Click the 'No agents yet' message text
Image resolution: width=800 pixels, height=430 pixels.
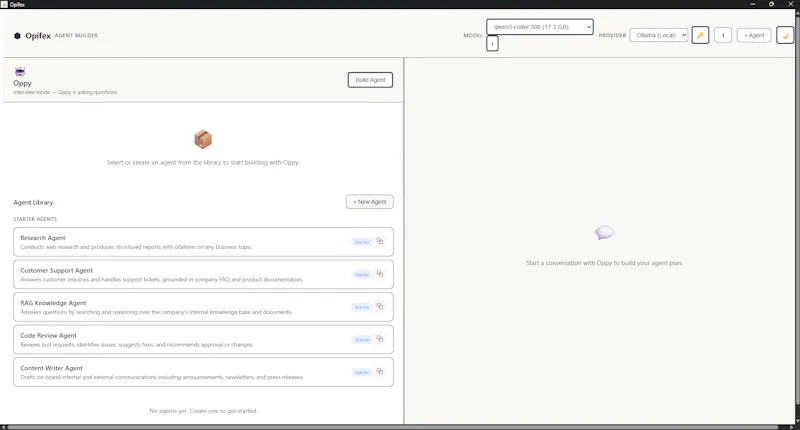click(x=203, y=411)
